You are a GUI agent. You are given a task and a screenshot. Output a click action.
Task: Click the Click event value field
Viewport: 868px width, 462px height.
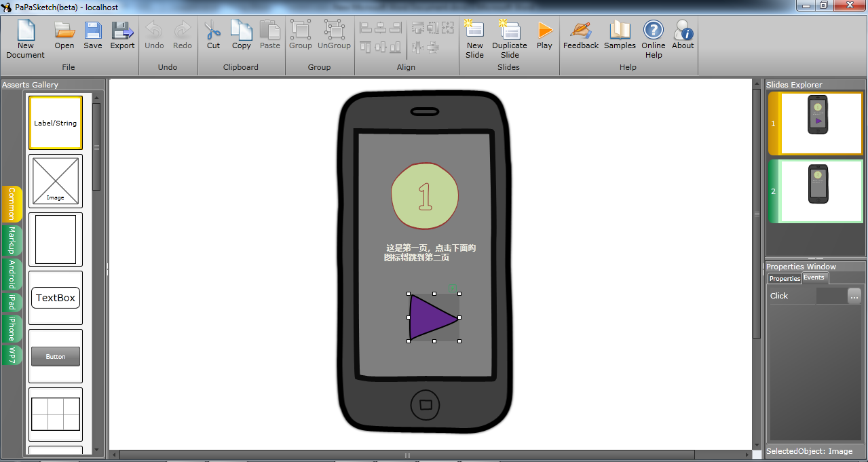832,296
